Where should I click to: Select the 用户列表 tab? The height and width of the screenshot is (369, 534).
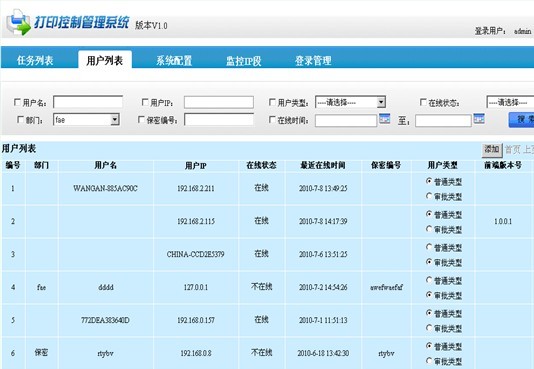[x=105, y=60]
